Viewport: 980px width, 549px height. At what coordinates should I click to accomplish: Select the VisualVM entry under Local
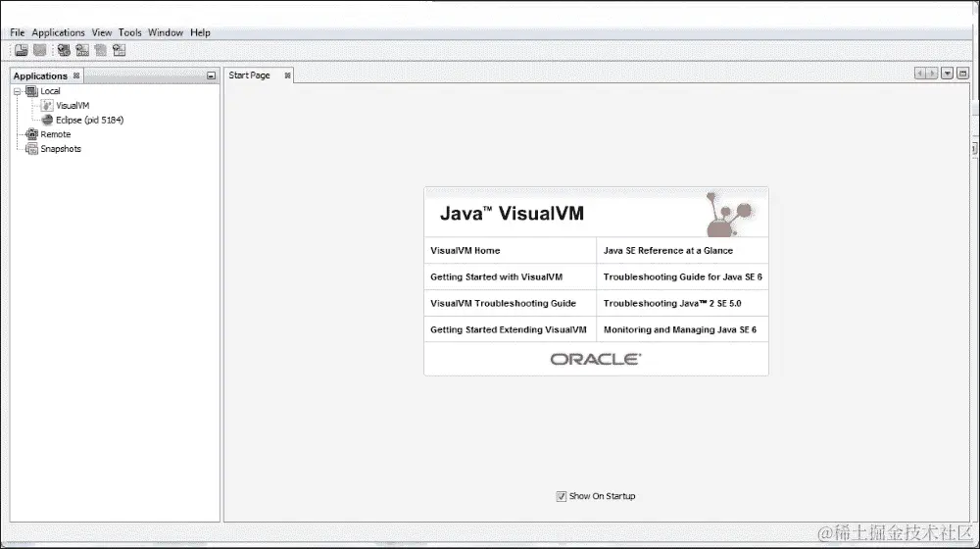click(x=73, y=106)
